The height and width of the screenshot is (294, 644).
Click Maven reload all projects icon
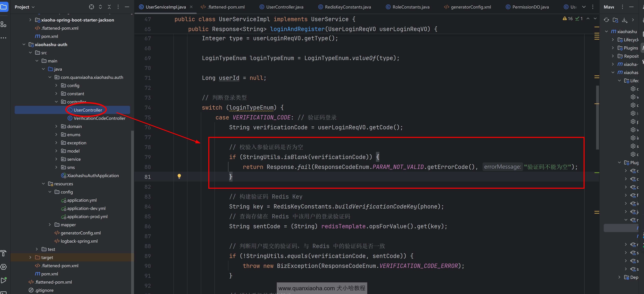[606, 20]
